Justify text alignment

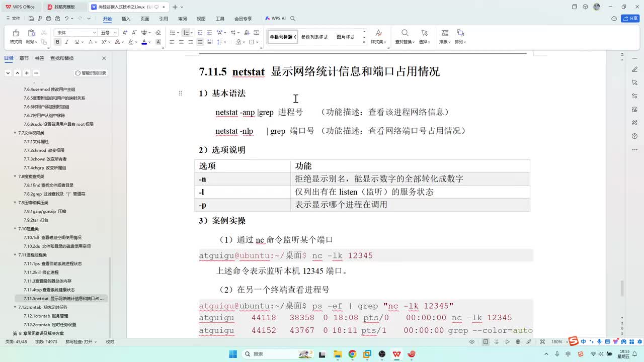point(200,42)
